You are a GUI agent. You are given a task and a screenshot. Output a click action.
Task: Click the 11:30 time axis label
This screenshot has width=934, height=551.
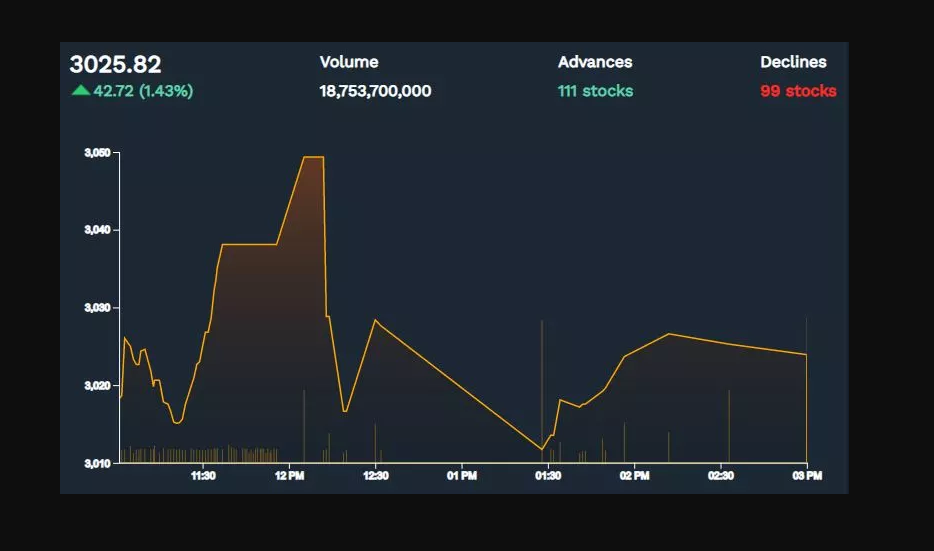pos(203,476)
